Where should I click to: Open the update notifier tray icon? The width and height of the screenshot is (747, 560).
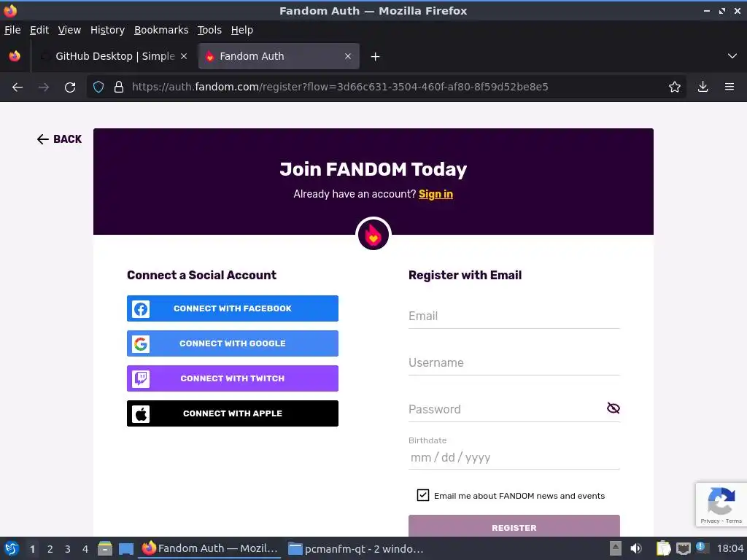point(703,548)
